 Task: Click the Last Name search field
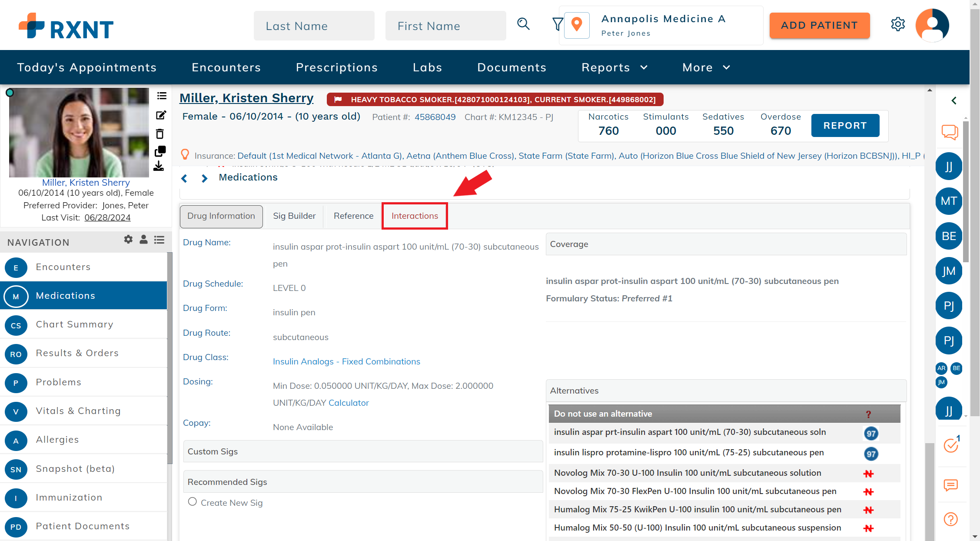314,26
